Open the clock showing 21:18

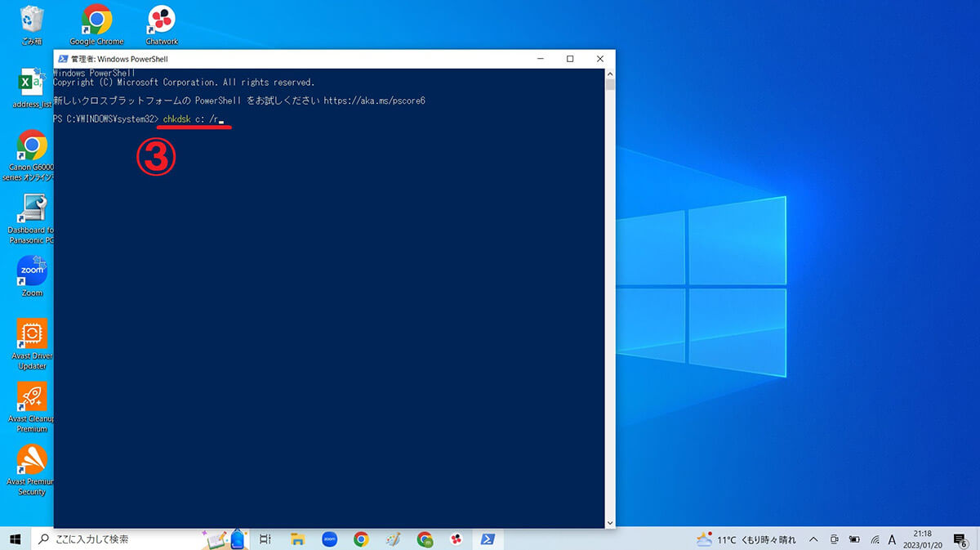[x=923, y=539]
